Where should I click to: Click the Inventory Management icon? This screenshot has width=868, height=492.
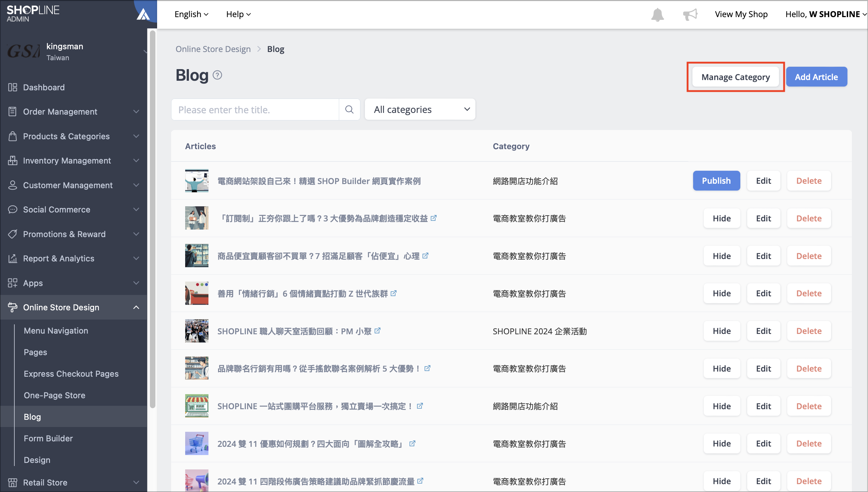click(x=13, y=160)
